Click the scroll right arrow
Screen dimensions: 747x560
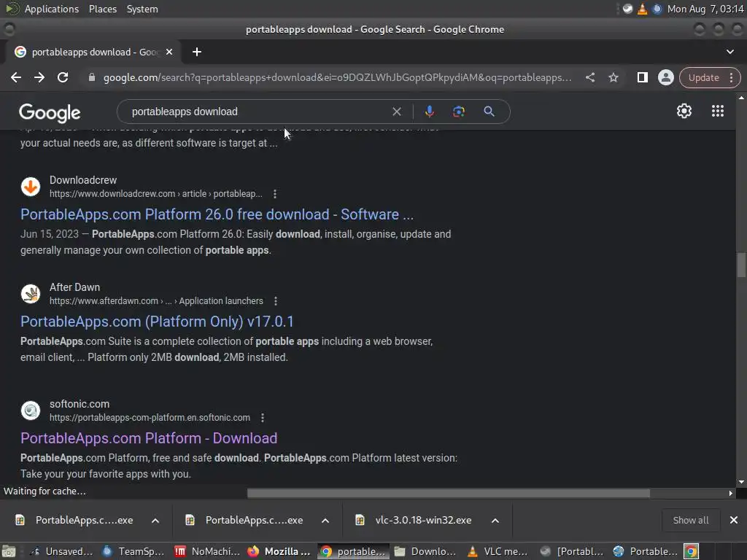click(x=731, y=494)
